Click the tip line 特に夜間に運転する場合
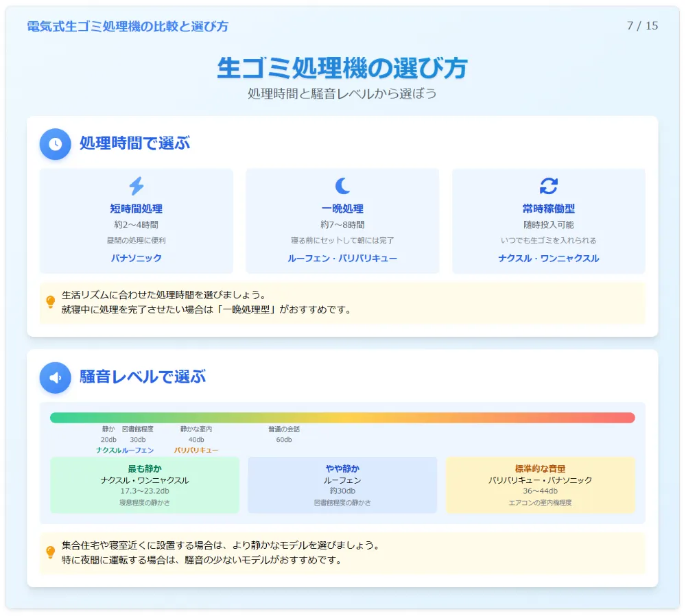The height and width of the screenshot is (616, 686). tap(201, 560)
